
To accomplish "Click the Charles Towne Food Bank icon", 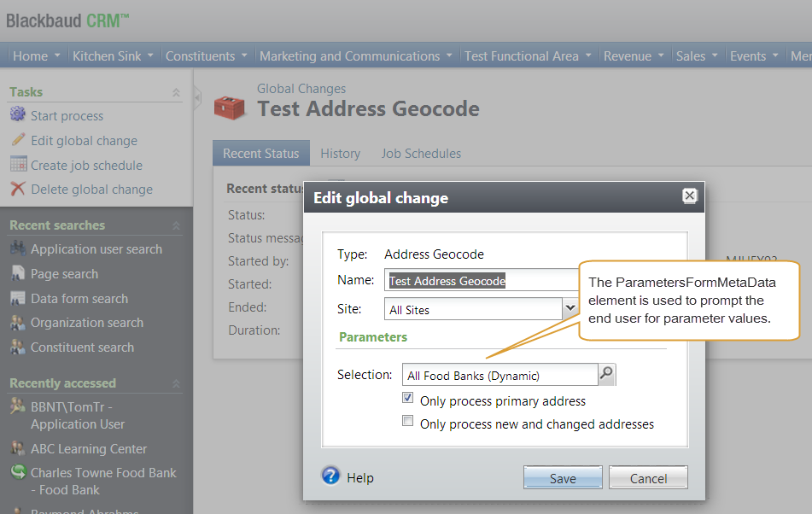I will click(x=17, y=473).
